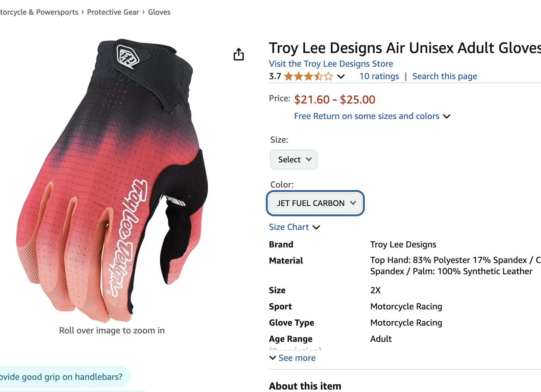Viewport: 541px width, 392px height.
Task: Click the orange star rating icons
Action: 308,76
